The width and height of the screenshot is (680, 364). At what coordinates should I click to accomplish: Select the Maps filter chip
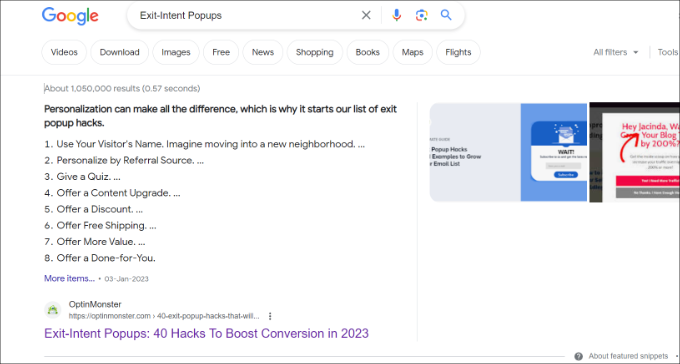(x=412, y=52)
